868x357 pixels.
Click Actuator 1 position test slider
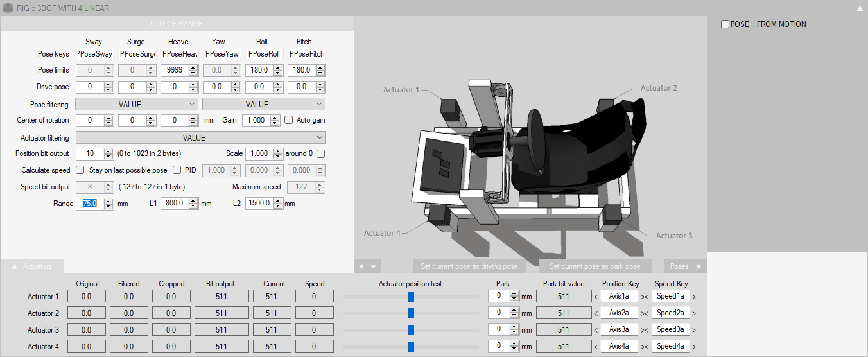click(411, 297)
